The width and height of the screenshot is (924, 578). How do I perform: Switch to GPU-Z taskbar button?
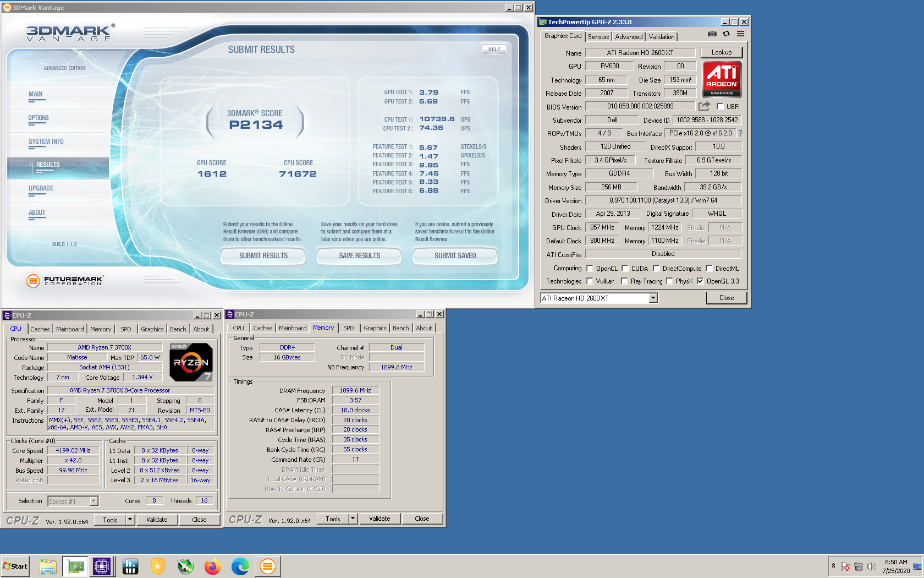click(75, 566)
